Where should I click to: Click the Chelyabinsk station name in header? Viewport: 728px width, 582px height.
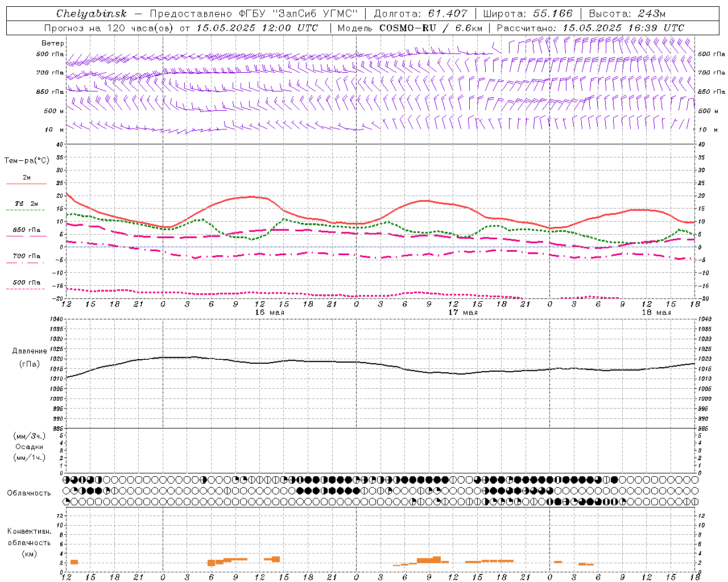coord(92,14)
